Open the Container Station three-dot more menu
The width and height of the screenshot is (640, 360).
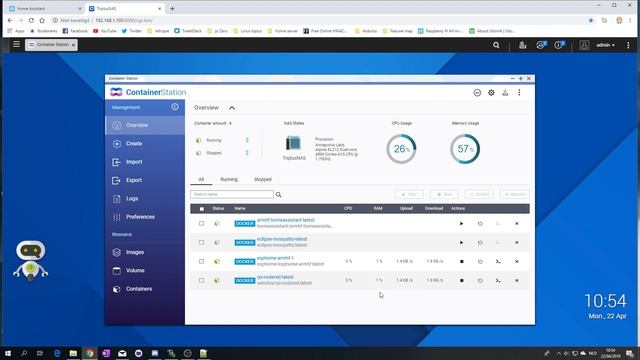coord(519,93)
